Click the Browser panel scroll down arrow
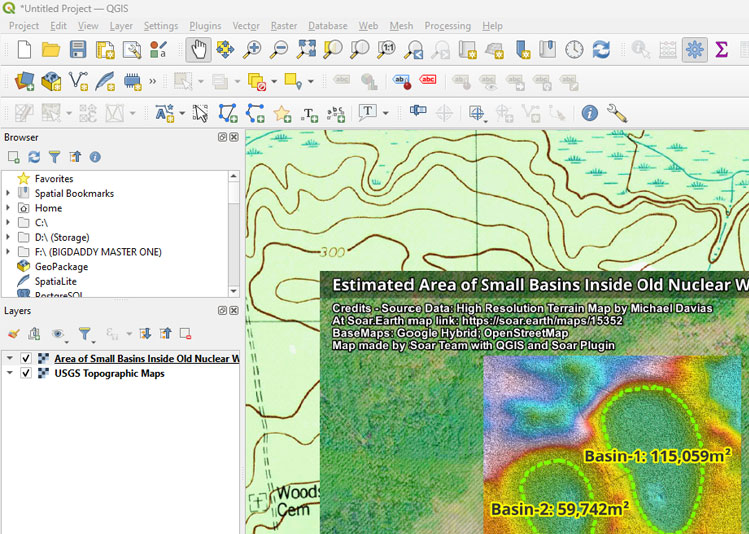Viewport: 749px width, 534px height. (234, 291)
